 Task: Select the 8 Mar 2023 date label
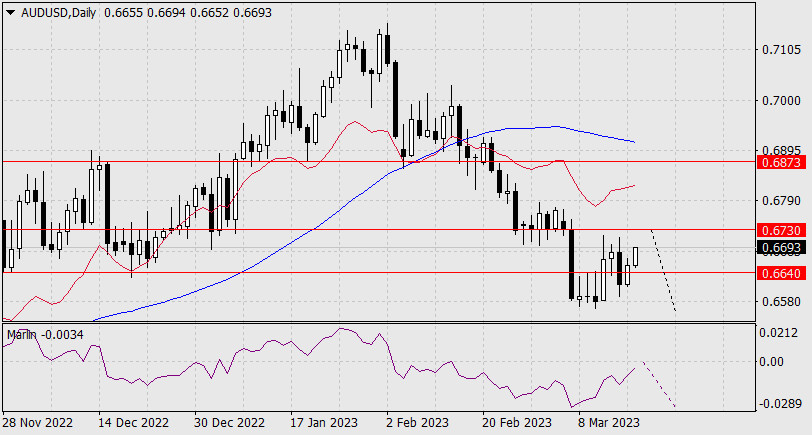[607, 422]
